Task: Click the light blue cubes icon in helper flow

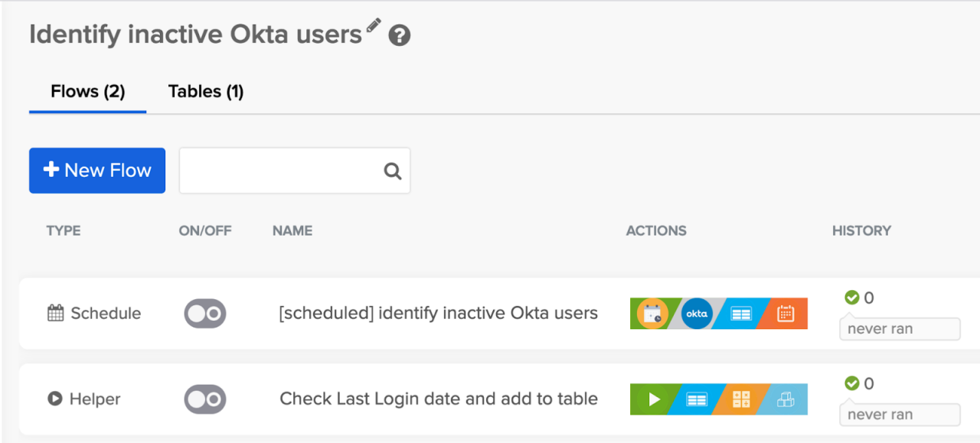Action: coord(786,399)
